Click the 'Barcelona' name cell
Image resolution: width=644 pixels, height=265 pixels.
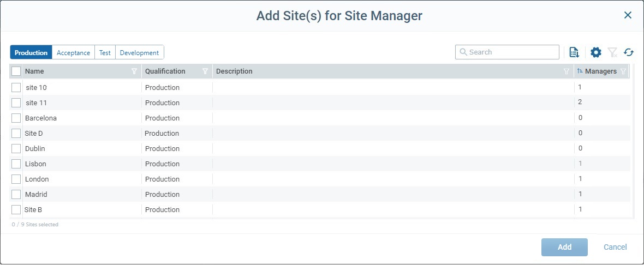pyautogui.click(x=41, y=118)
